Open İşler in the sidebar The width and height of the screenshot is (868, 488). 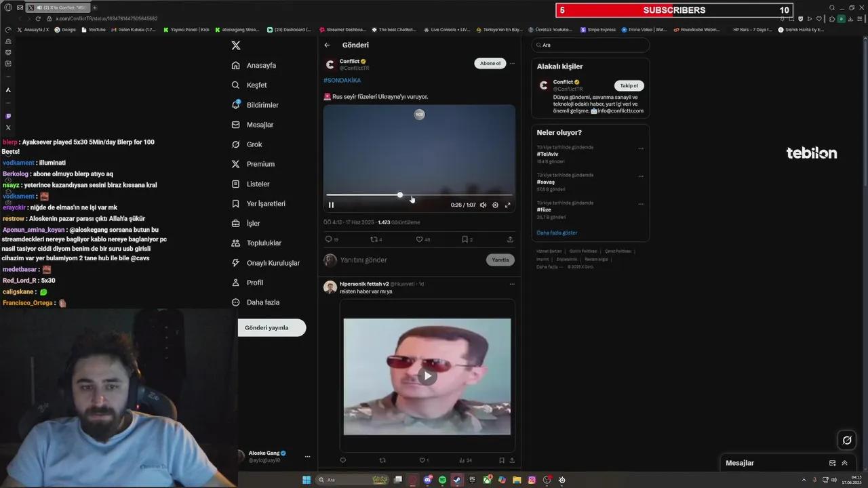click(245, 224)
